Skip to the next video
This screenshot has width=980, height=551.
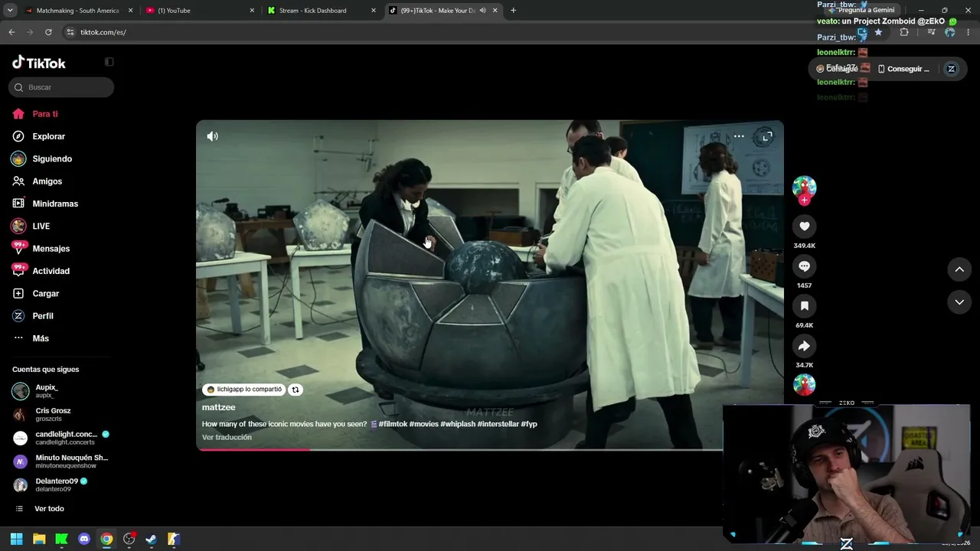click(959, 302)
